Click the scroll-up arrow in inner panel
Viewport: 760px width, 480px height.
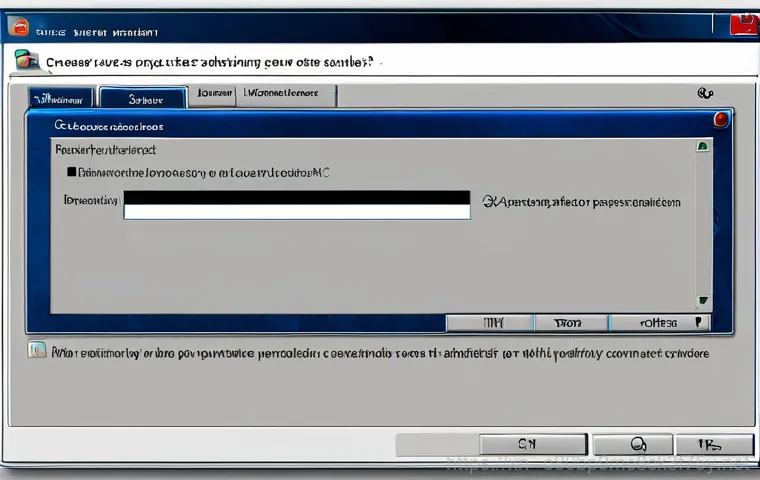coord(703,147)
